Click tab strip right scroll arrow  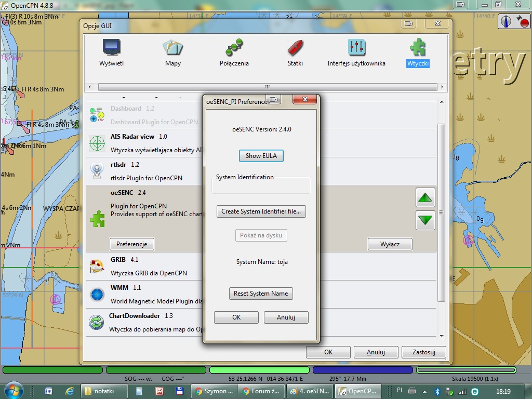442,87
